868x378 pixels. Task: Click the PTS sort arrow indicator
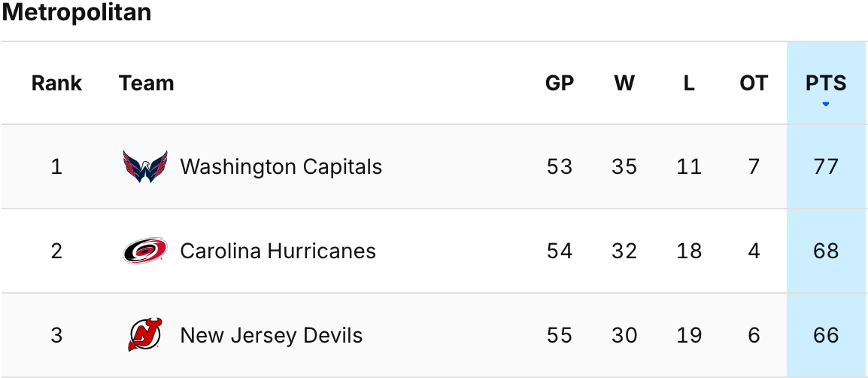pyautogui.click(x=826, y=104)
